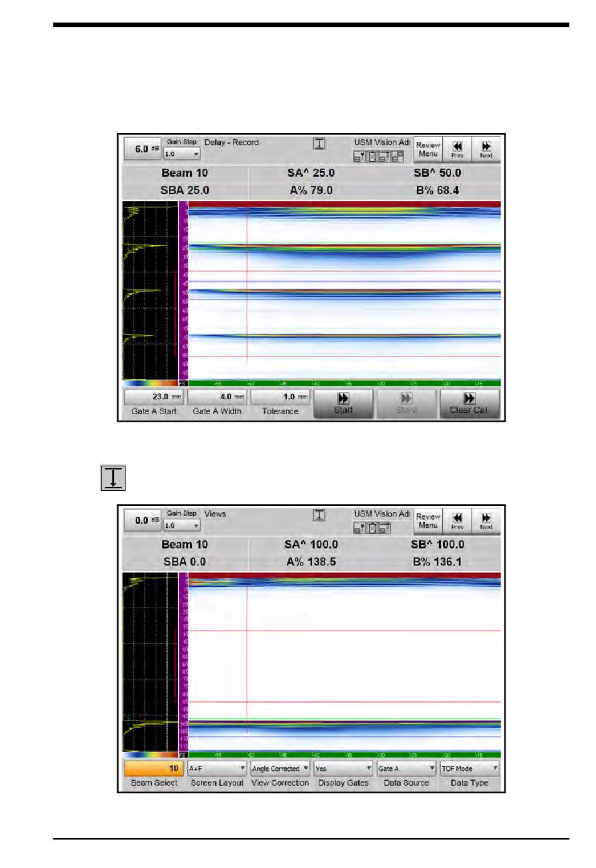596x868 pixels.
Task: Click the standalone I-beam icon between the screens
Action: [x=113, y=478]
